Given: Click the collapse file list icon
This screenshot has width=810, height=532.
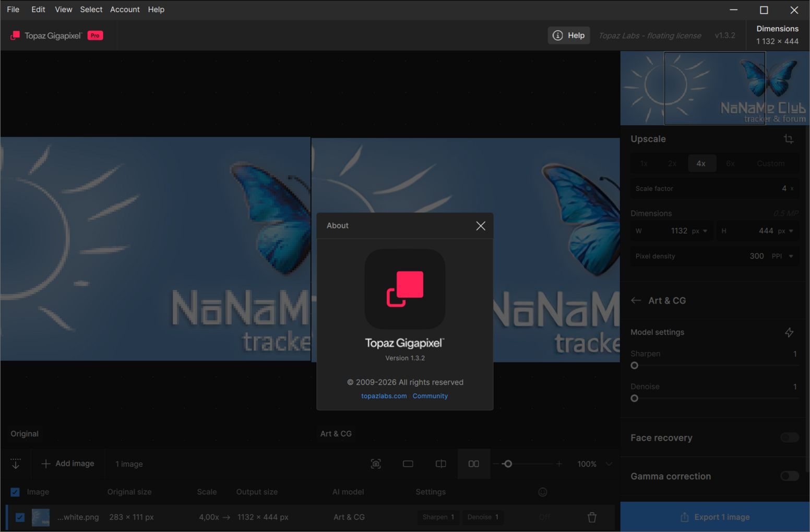Looking at the screenshot, I should pos(16,464).
